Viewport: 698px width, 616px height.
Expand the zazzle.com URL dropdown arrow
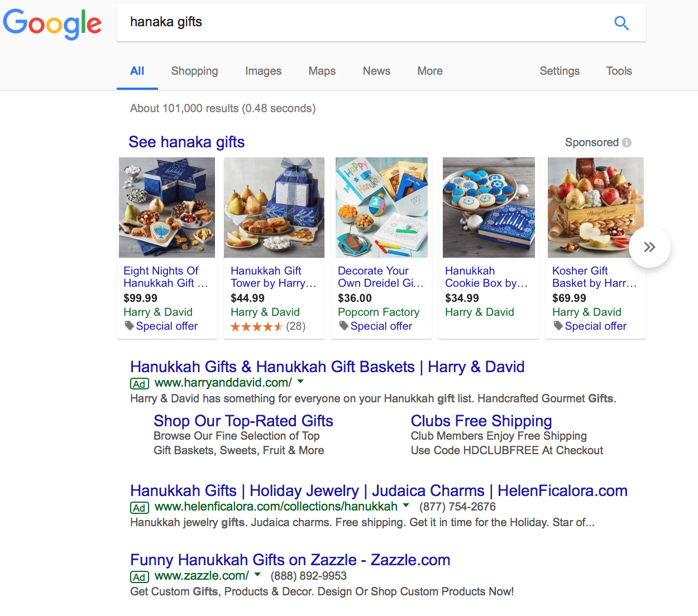click(x=257, y=574)
